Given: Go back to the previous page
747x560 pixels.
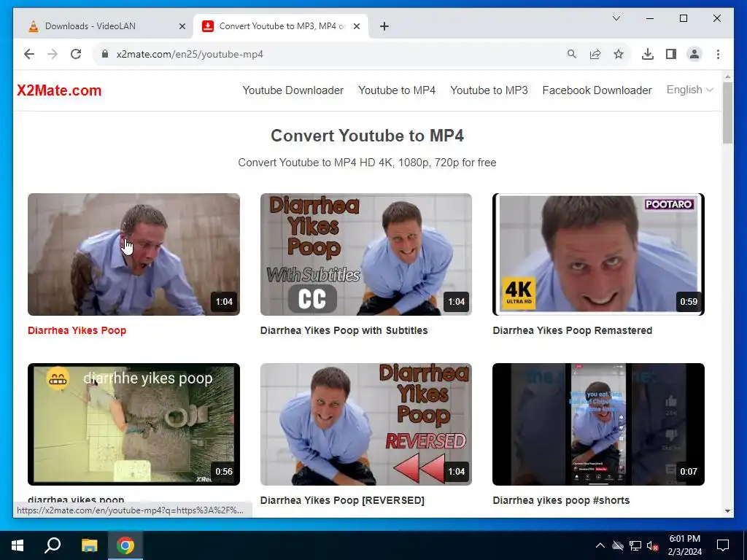Looking at the screenshot, I should coord(29,54).
